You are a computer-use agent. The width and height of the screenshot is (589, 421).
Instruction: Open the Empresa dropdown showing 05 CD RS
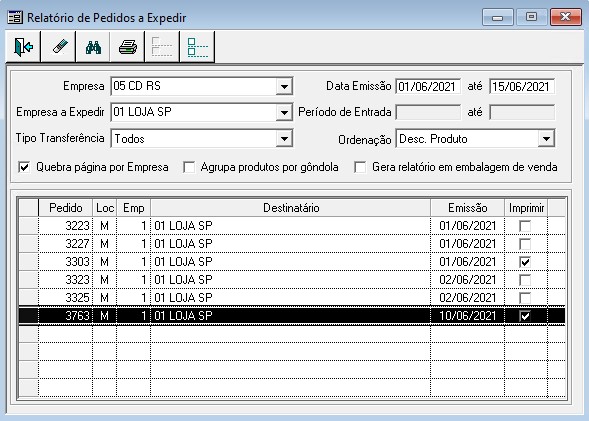(284, 86)
